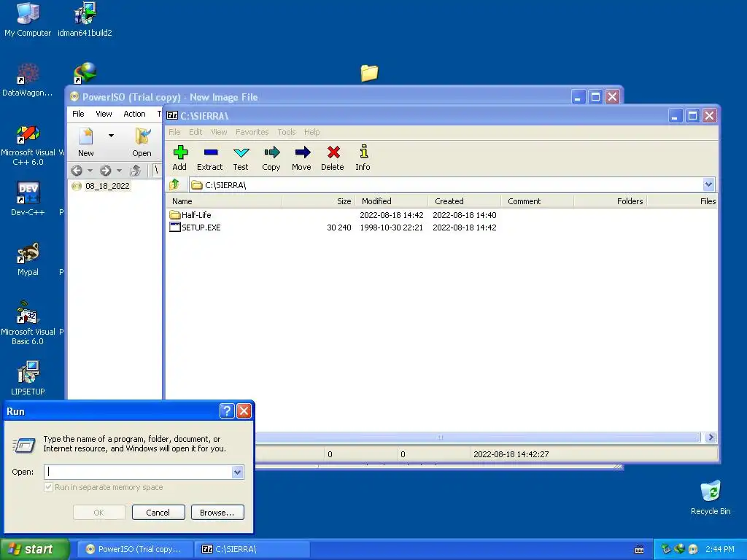Viewport: 747px width, 560px height.
Task: Close the Run dialog with X
Action: click(x=244, y=411)
